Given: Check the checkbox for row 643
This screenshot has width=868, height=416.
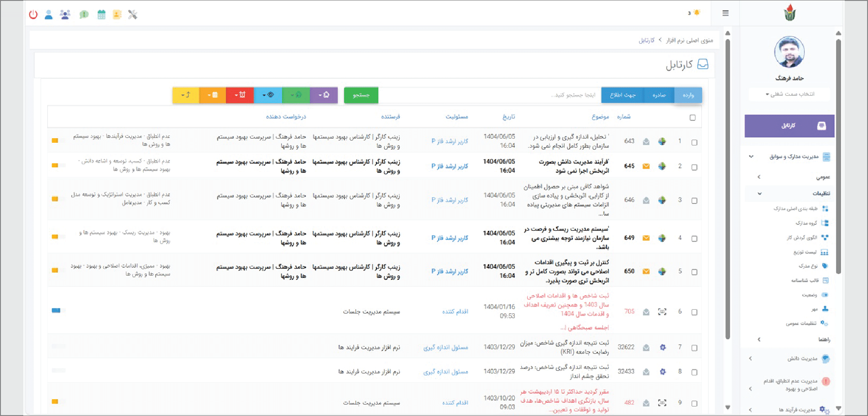Looking at the screenshot, I should click(694, 142).
